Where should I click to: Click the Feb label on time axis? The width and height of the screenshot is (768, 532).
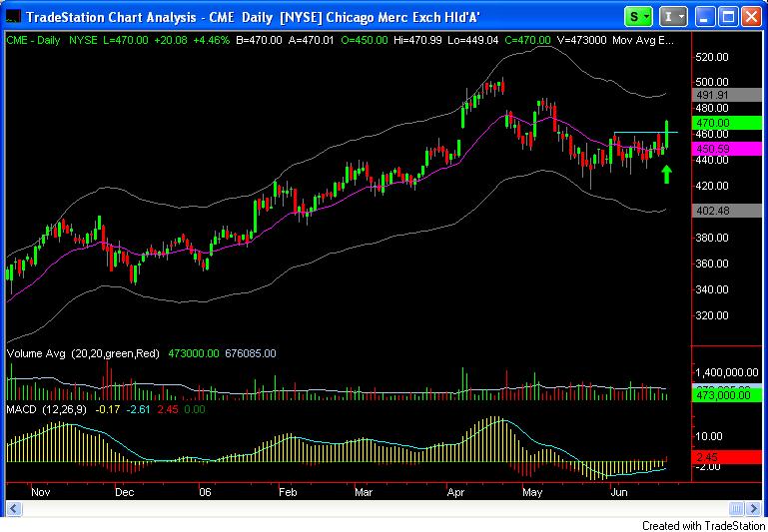pos(287,492)
